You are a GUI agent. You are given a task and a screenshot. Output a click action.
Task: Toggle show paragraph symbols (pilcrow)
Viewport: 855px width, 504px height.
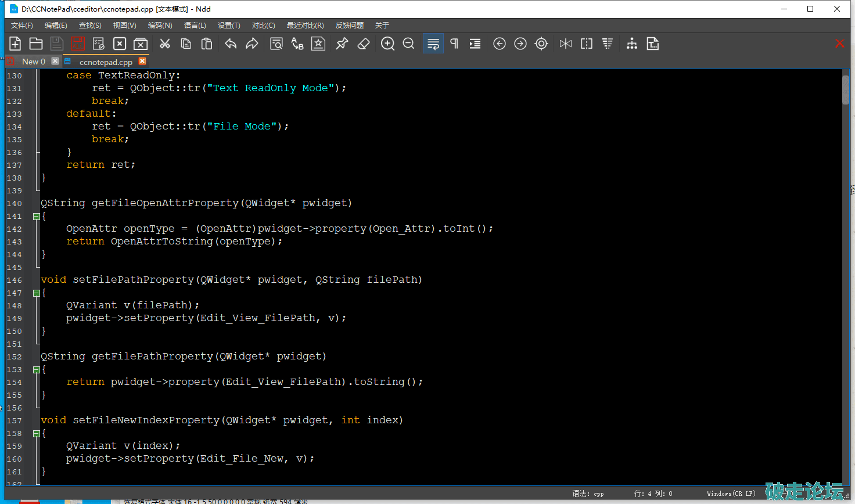[454, 44]
